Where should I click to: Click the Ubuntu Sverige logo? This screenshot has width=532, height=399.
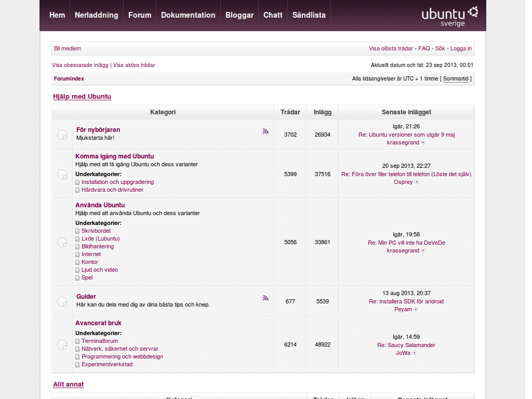(450, 15)
